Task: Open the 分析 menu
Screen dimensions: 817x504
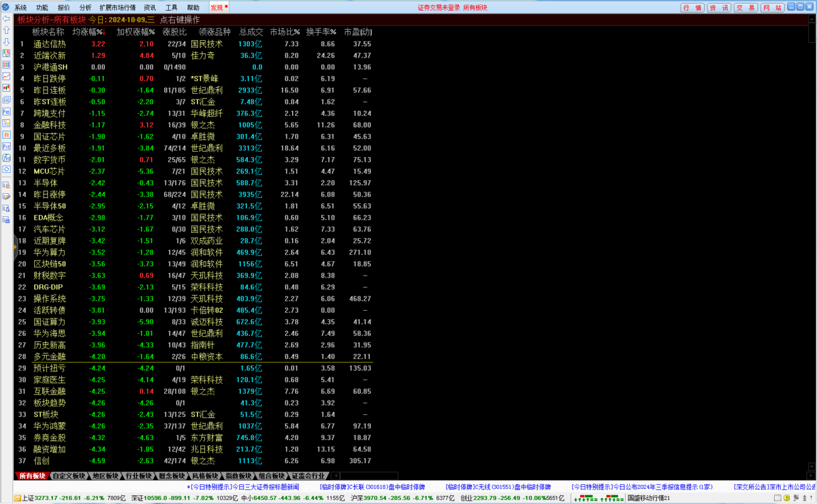Action: click(85, 7)
